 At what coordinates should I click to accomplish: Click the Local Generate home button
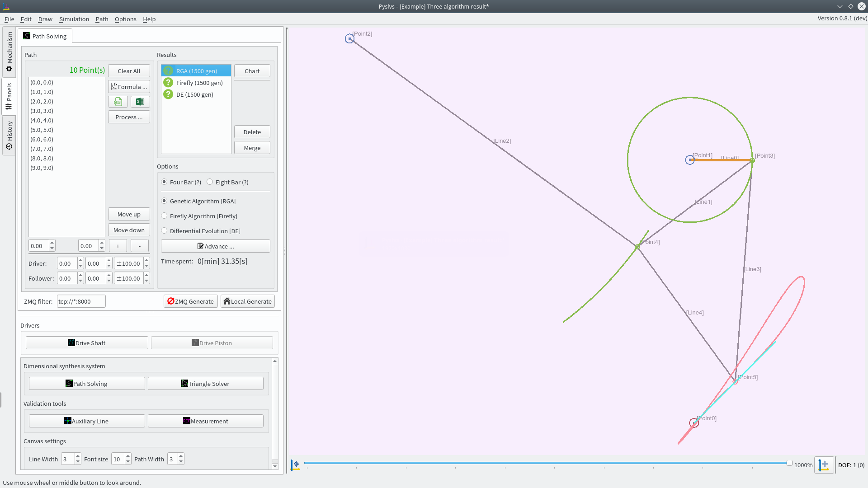[248, 301]
